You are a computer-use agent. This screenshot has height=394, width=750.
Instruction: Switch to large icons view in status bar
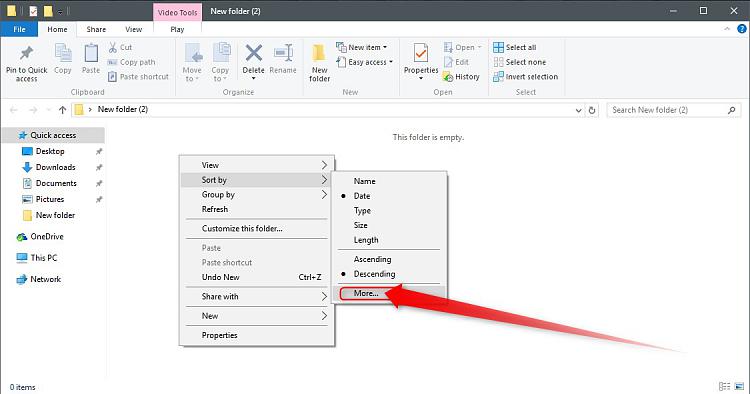pyautogui.click(x=739, y=386)
